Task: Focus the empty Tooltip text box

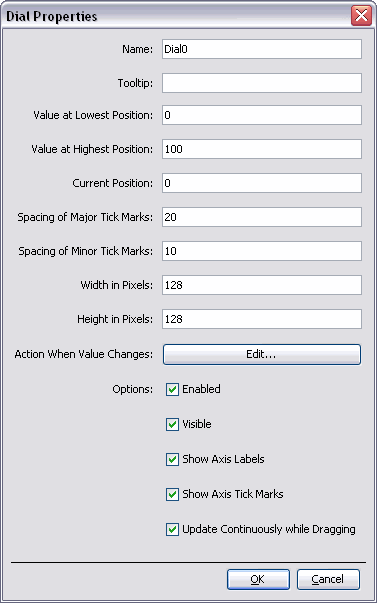Action: point(262,83)
